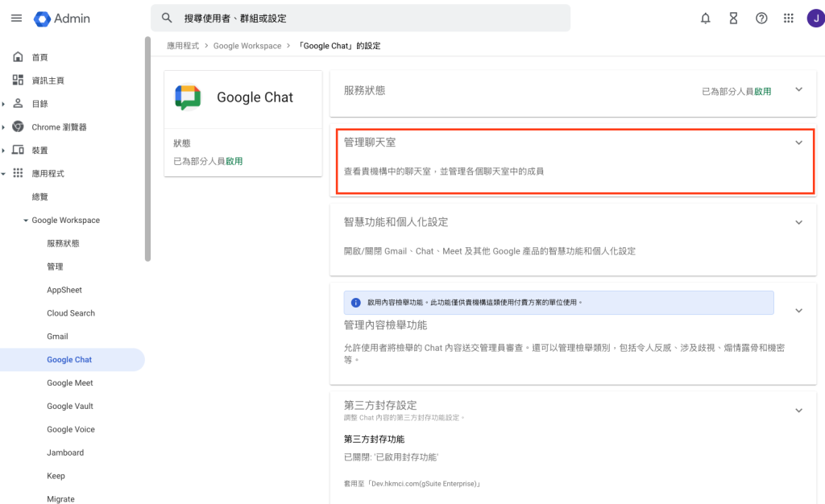Expand the Chrome 瀏覽器 sidebar section
Viewport: 825px width, 504px height.
coord(3,127)
